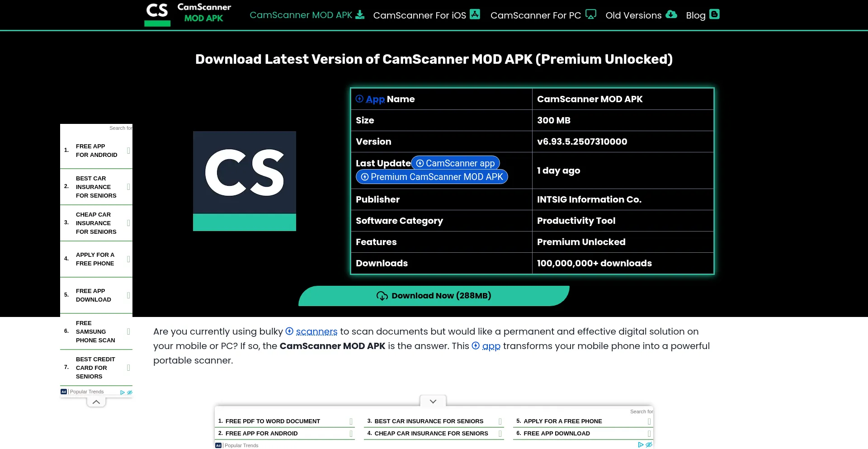Screen dimensions: 868x449
Task: Click the 'app' link in the paragraph
Action: (x=491, y=346)
